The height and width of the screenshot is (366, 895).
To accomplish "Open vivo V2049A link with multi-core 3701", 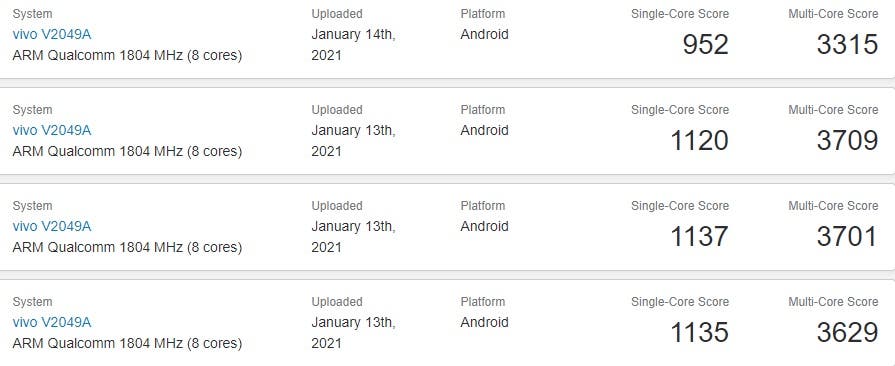I will click(x=52, y=226).
